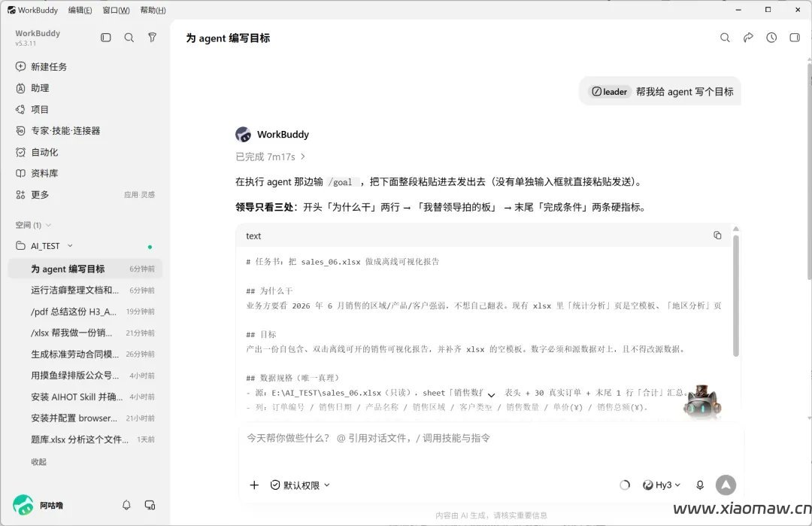Toggle the sidebar panel icon
Screen dimensions: 812x526
pyautogui.click(x=106, y=38)
